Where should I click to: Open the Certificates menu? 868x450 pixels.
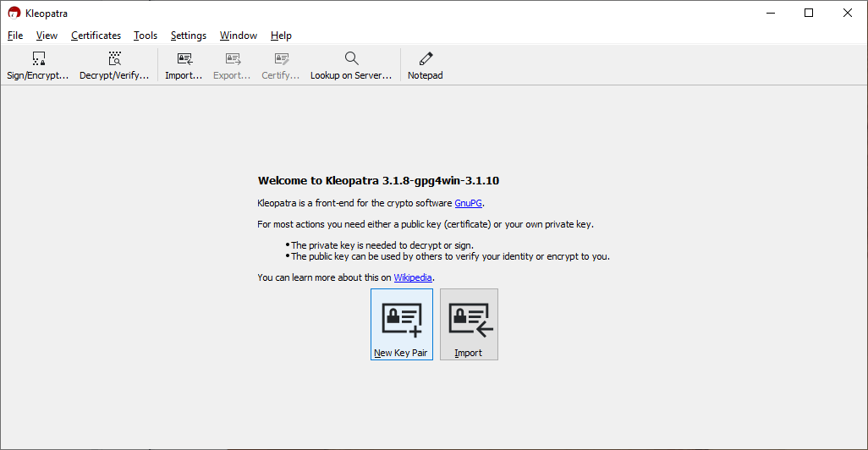click(x=96, y=36)
